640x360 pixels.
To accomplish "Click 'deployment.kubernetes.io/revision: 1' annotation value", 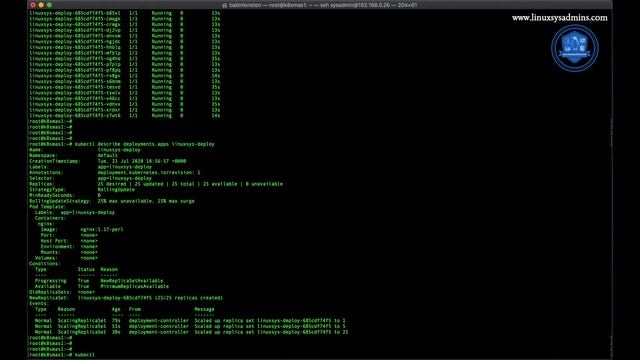I will tap(149, 173).
